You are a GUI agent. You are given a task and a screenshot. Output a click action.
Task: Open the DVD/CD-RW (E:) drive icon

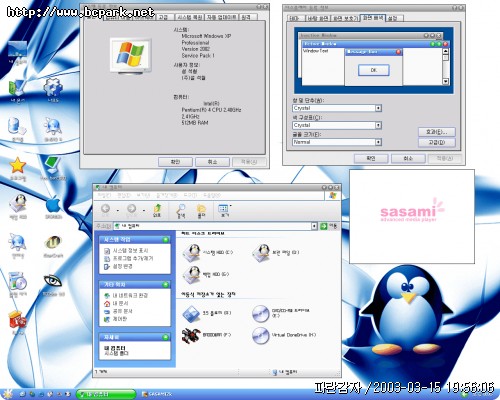(x=261, y=314)
